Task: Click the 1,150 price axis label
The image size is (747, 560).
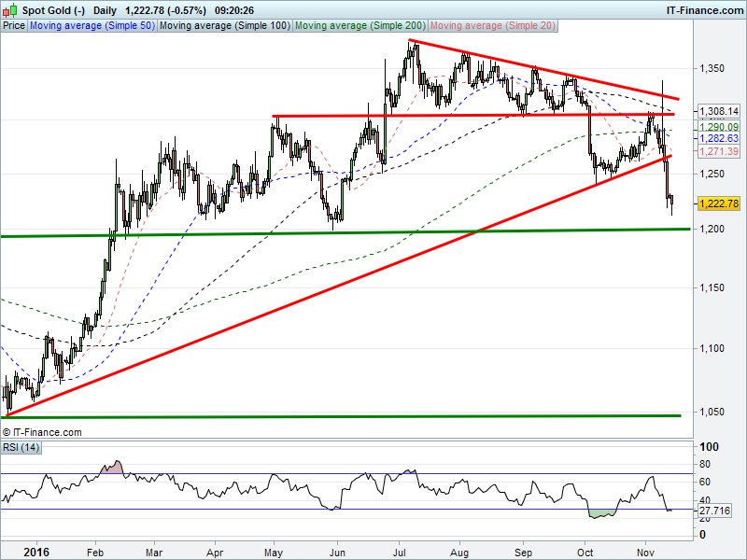Action: click(712, 287)
